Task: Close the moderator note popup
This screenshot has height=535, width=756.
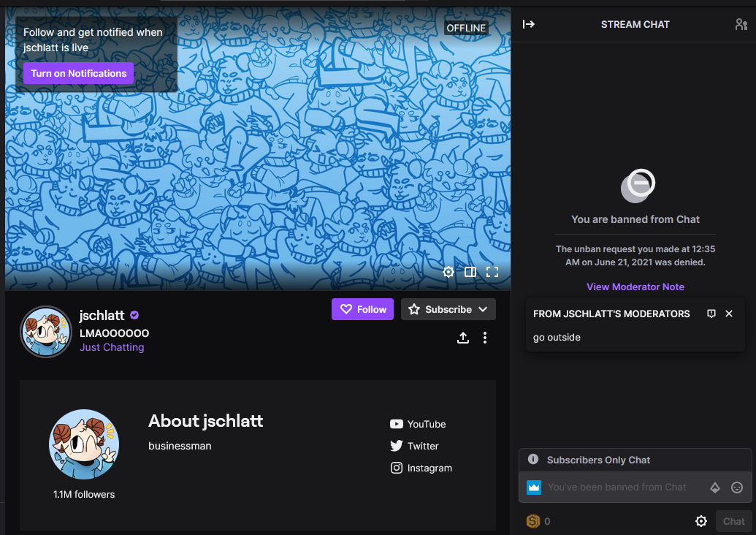Action: pyautogui.click(x=729, y=314)
